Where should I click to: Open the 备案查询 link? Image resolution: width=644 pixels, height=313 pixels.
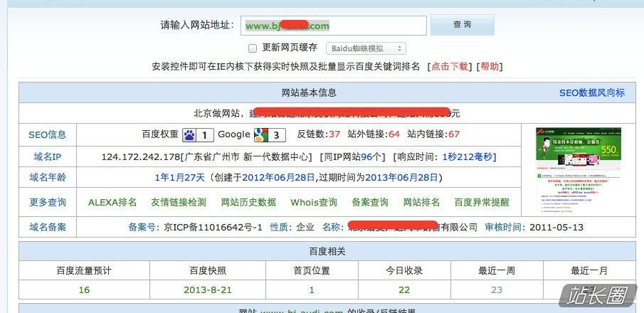click(370, 202)
